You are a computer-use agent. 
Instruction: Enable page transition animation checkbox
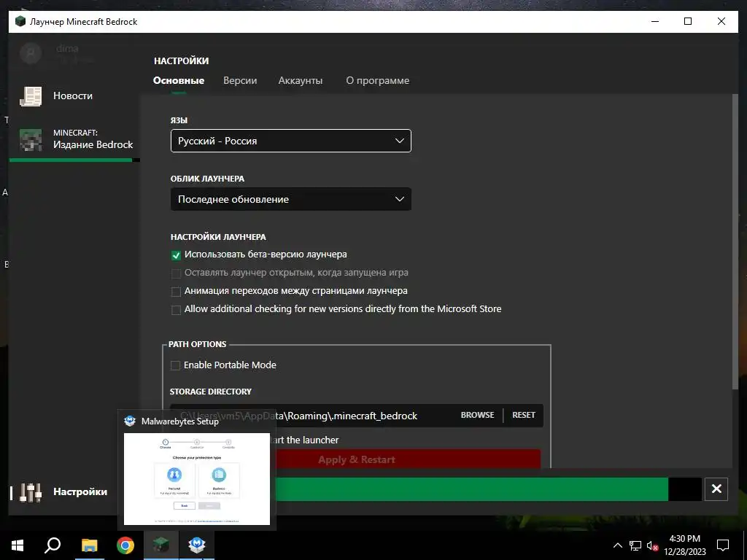pyautogui.click(x=176, y=292)
